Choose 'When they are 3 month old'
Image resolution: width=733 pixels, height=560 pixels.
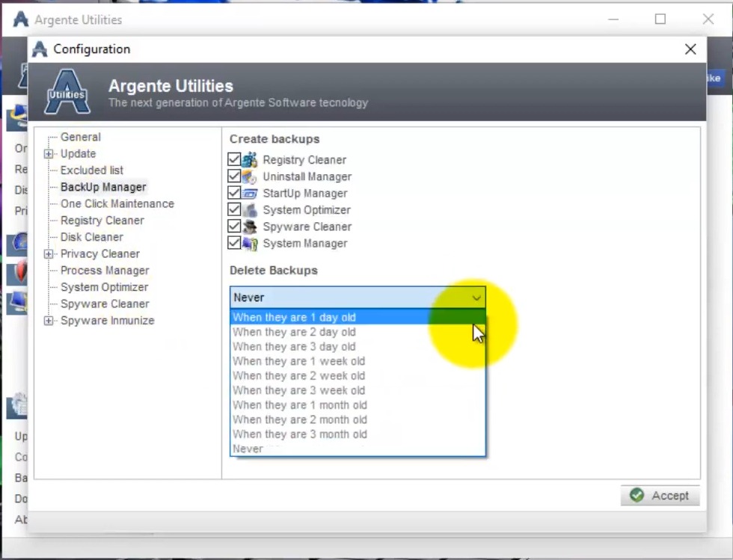pyautogui.click(x=358, y=434)
